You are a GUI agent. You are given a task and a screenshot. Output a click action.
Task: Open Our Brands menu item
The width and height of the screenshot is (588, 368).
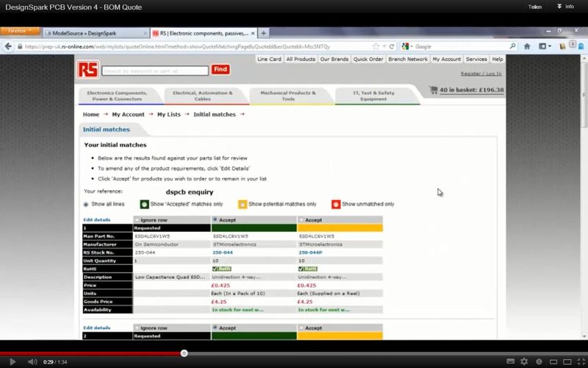334,59
